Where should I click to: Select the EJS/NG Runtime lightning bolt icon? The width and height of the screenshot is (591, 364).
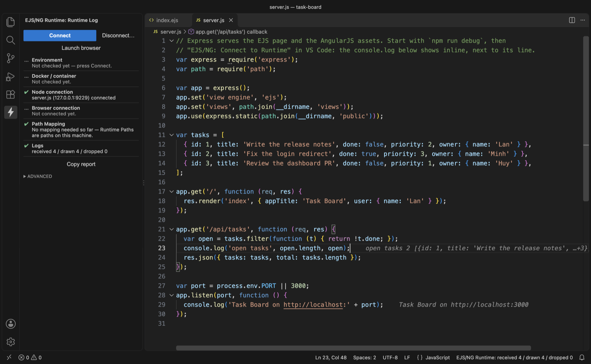click(x=11, y=112)
